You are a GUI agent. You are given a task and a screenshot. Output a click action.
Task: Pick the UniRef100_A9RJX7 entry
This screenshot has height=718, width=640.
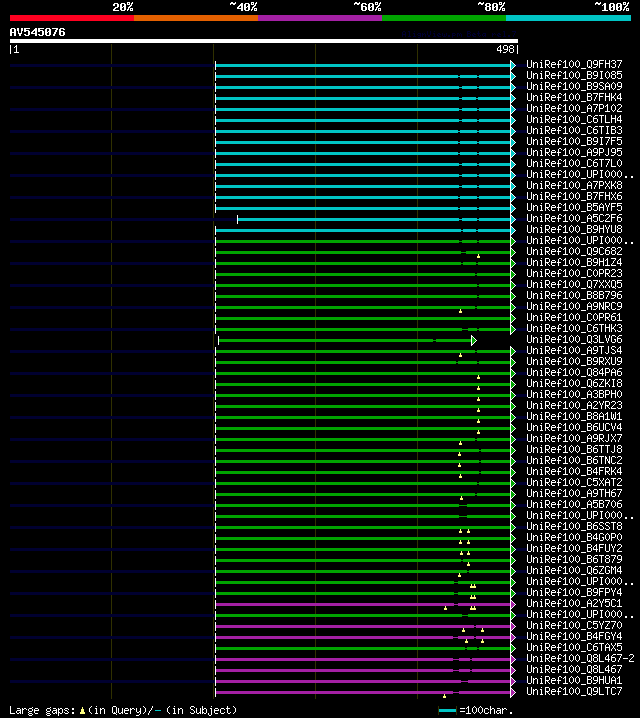coord(574,438)
